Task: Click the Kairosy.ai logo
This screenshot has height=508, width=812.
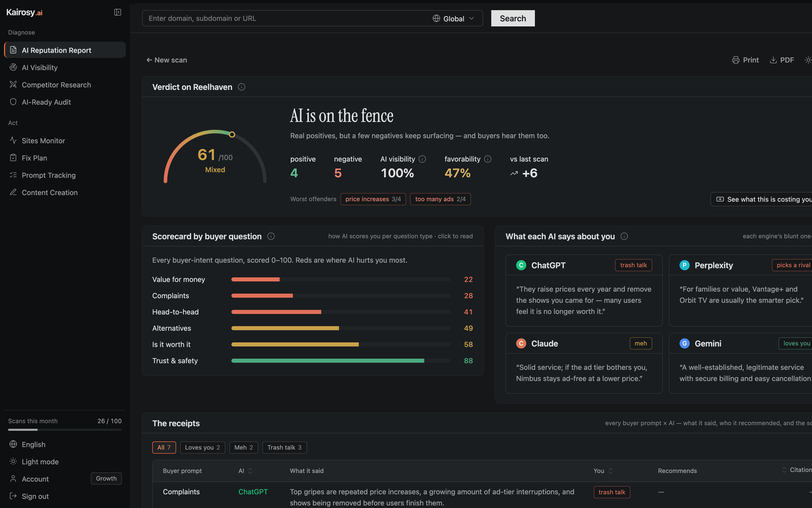Action: click(x=24, y=13)
